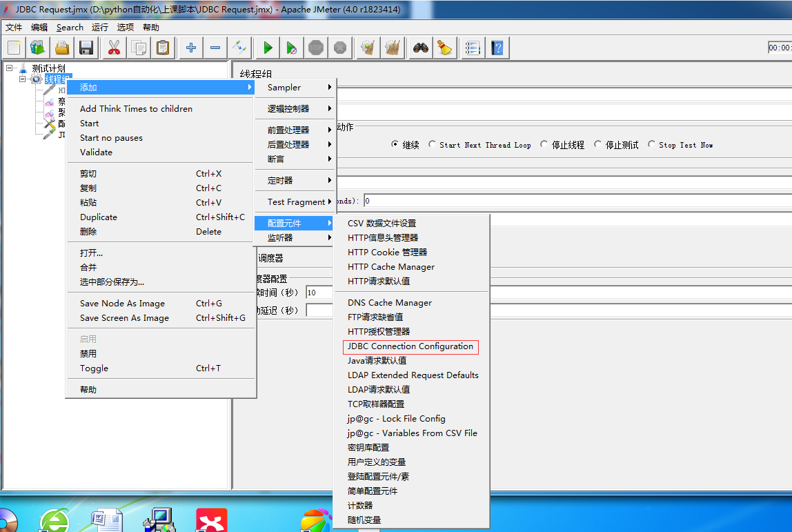Click Internet Explorer icon in the taskbar

[x=55, y=520]
